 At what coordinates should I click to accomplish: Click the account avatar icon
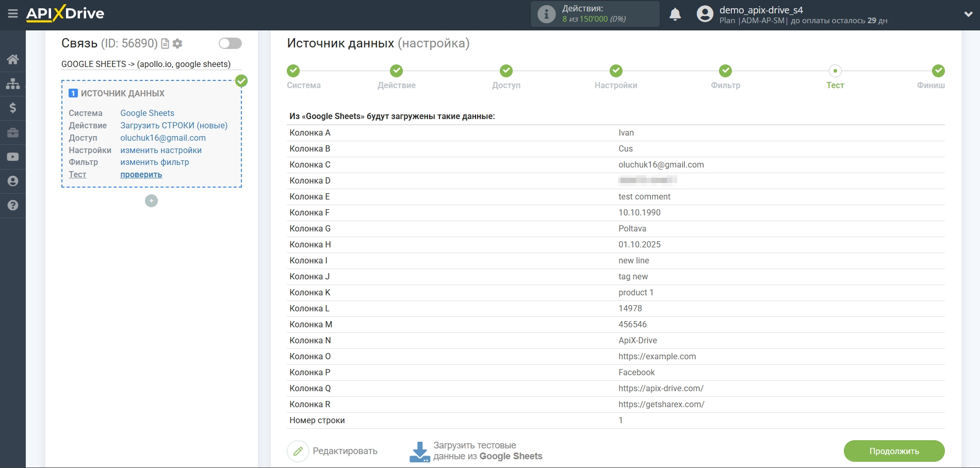tap(705, 14)
